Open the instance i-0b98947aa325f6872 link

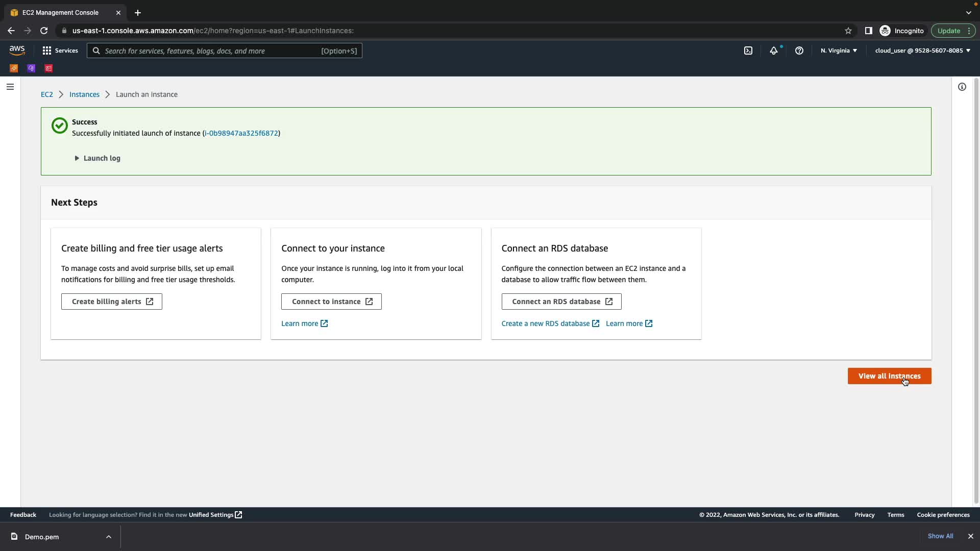point(241,133)
